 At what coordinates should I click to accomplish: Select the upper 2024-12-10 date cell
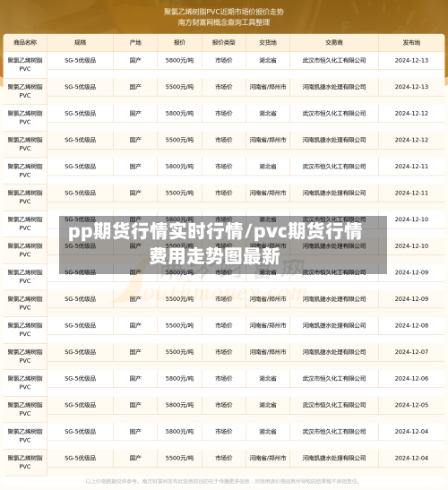coord(411,219)
